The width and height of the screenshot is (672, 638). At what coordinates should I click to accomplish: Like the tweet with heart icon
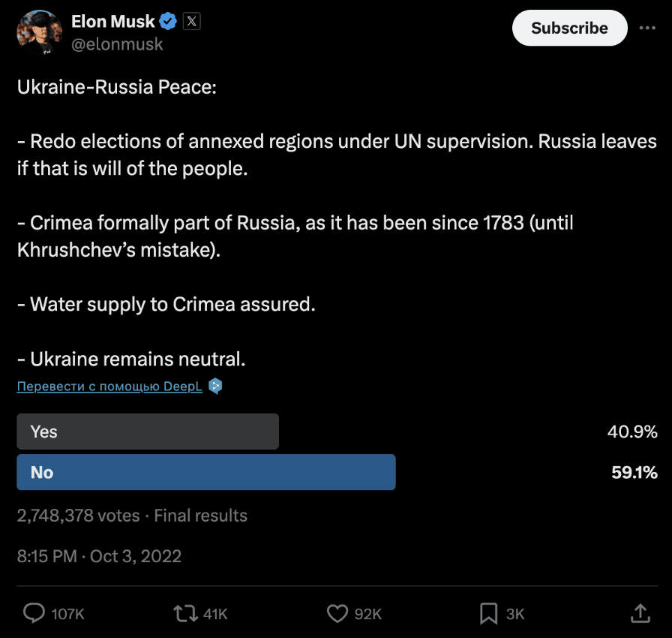(337, 613)
